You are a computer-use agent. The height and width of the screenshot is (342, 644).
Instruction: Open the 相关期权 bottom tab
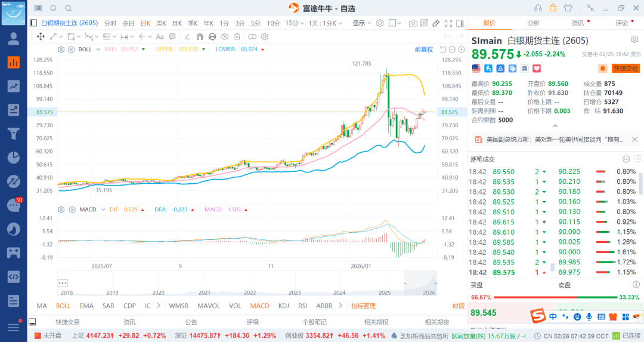(376, 322)
